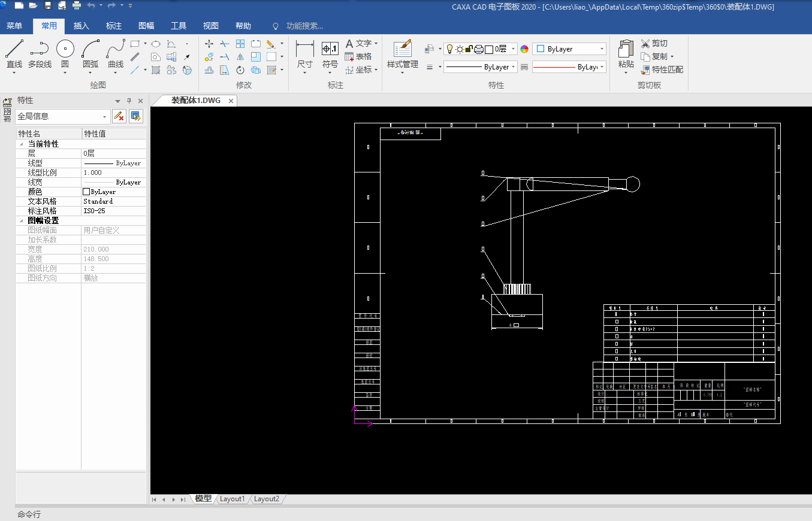Click the 复制 copy button

654,56
